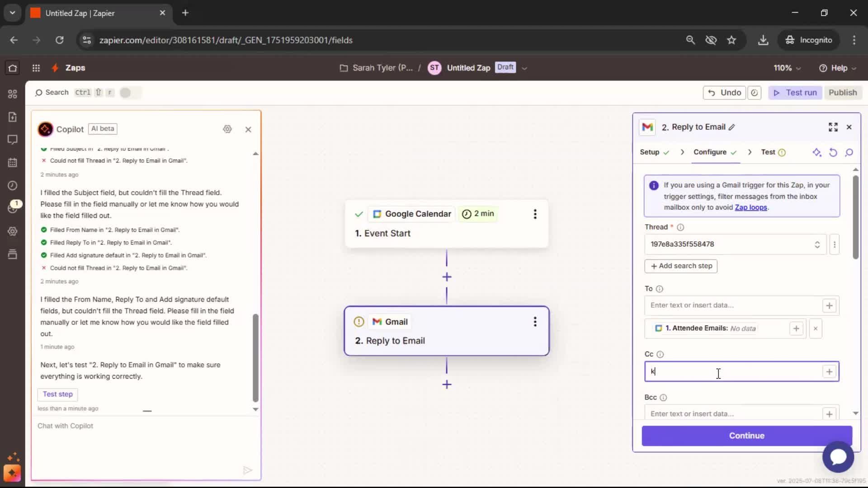Image resolution: width=868 pixels, height=488 pixels.
Task: Open the sidebar icon with notification badge
Action: (13, 208)
